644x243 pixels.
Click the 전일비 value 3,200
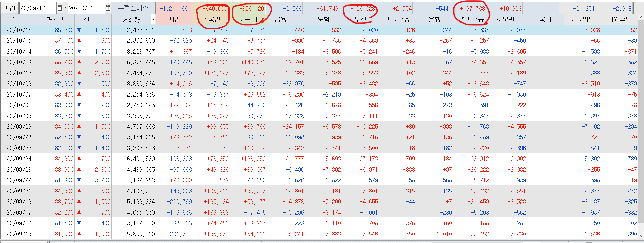pyautogui.click(x=103, y=180)
